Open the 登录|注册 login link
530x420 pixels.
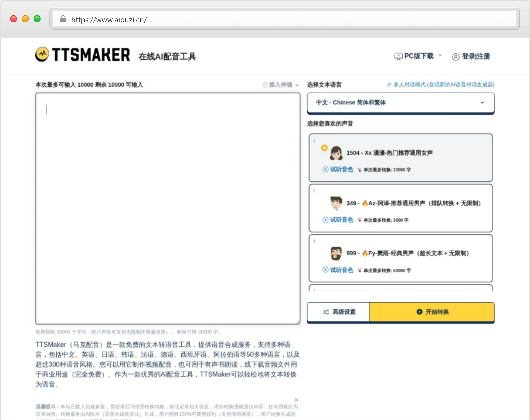(476, 56)
